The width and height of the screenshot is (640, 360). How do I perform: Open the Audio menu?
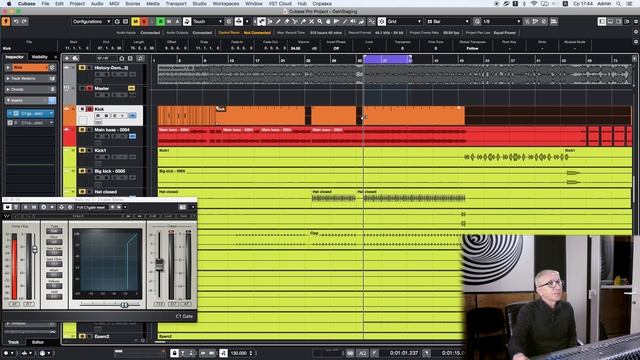(x=97, y=4)
